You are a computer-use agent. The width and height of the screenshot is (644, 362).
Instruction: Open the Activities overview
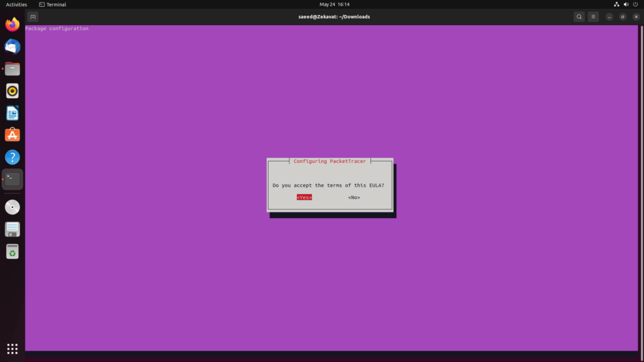point(16,4)
